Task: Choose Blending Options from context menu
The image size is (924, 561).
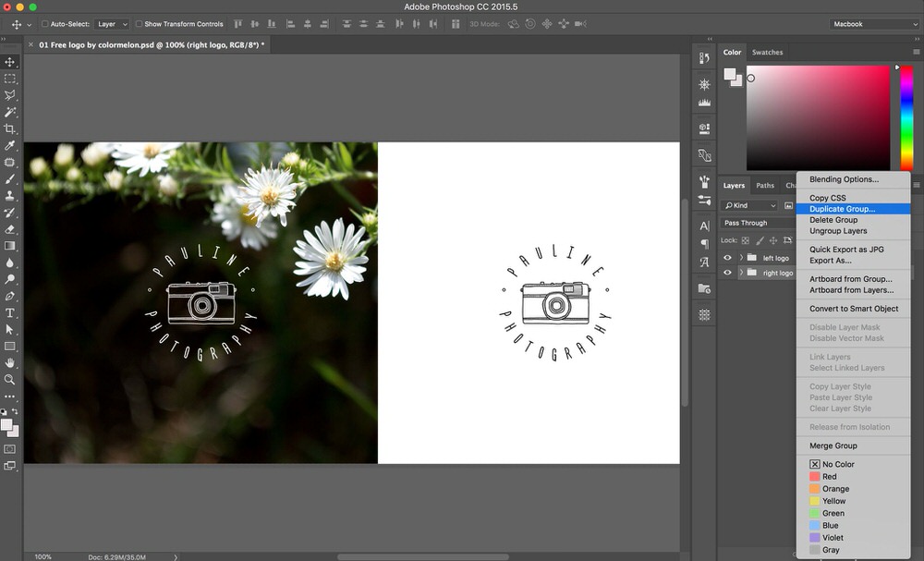Action: [853, 179]
